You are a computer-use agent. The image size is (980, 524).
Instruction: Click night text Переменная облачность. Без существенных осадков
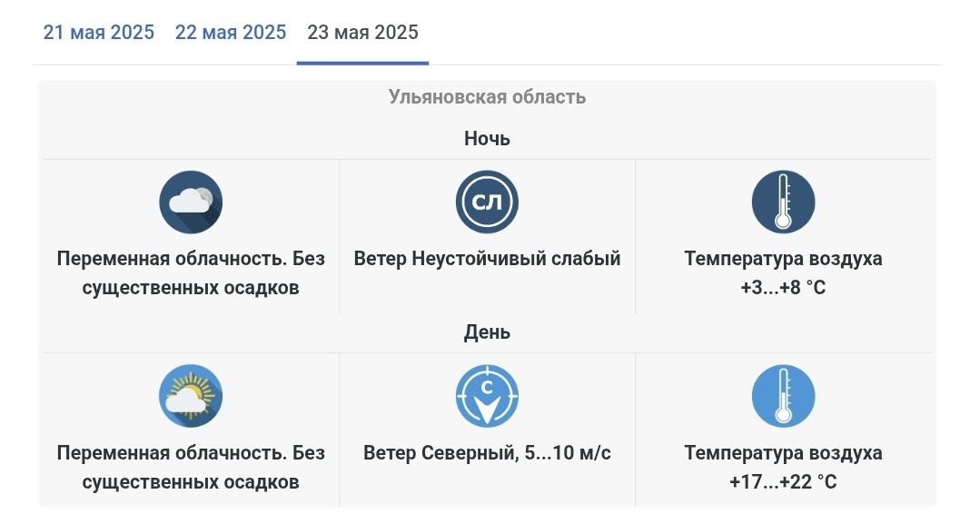(191, 272)
